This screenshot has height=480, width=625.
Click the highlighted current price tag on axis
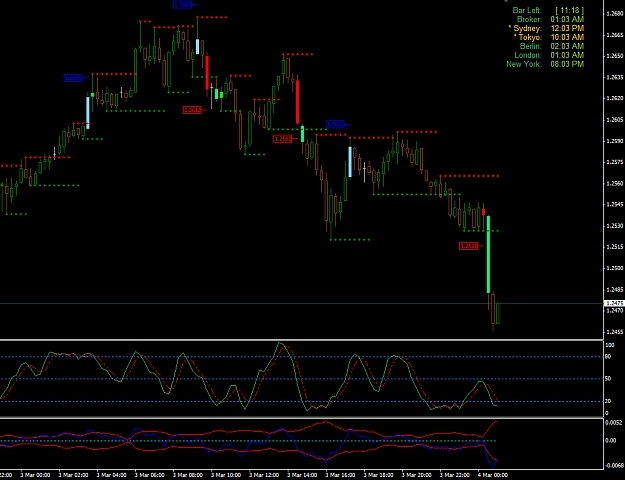point(615,304)
